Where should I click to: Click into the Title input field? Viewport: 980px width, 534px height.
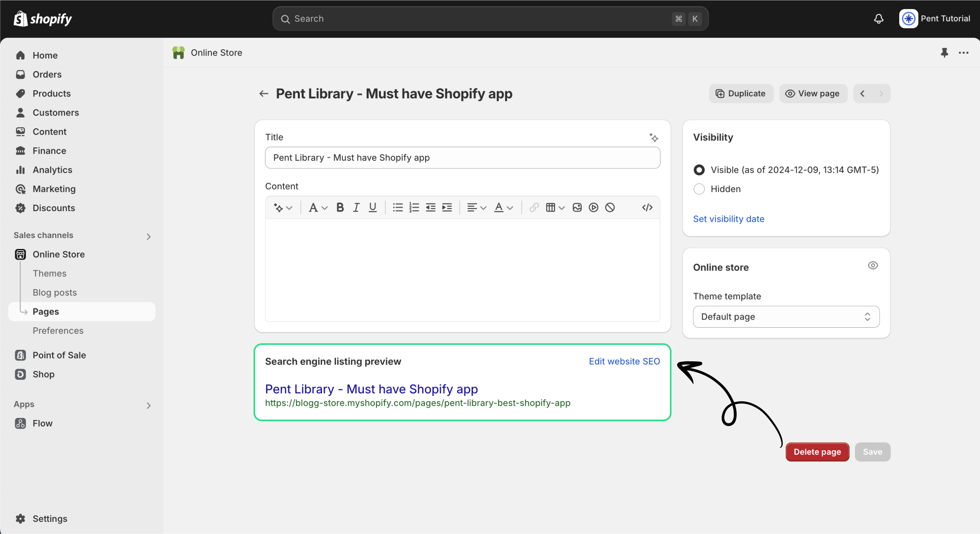pos(462,158)
